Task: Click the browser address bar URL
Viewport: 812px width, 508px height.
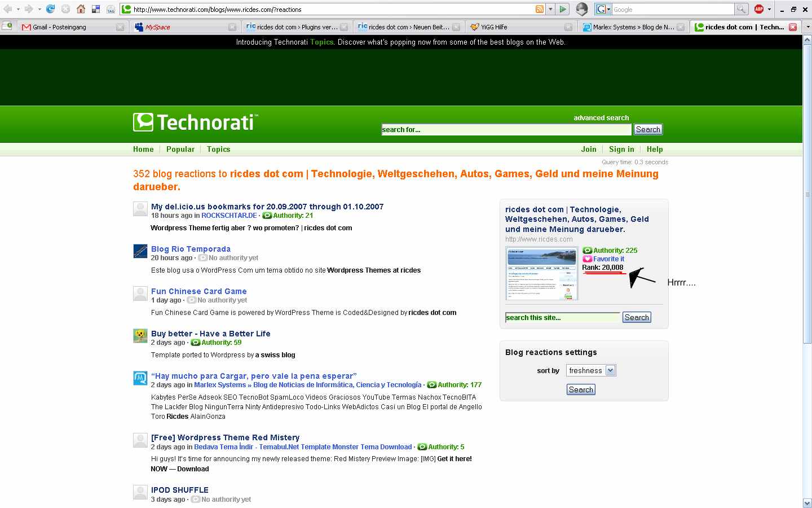Action: pos(333,9)
